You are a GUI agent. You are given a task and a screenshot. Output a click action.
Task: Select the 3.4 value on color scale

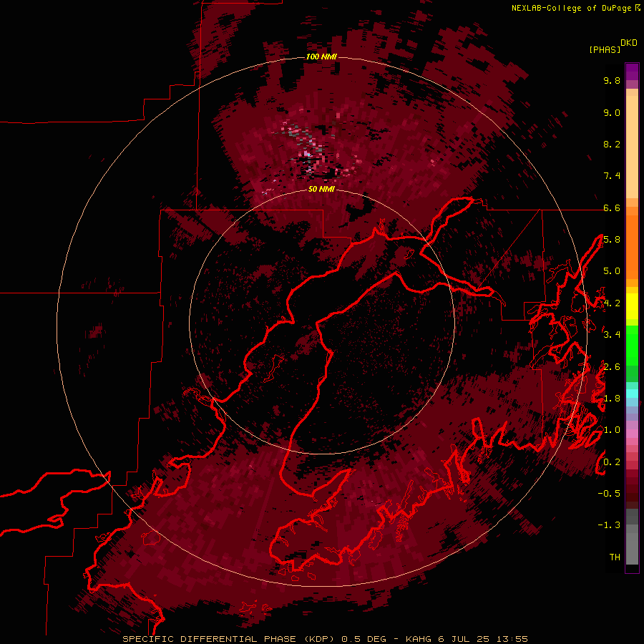click(x=612, y=335)
